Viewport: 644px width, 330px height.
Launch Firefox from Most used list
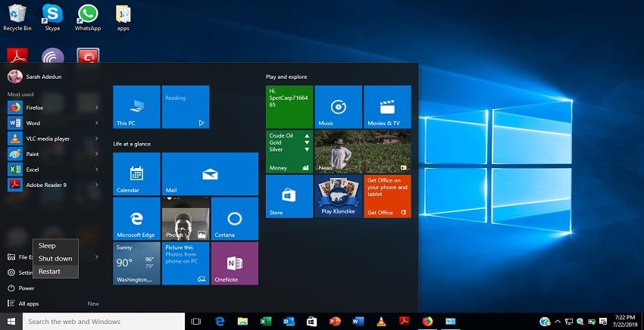click(53, 107)
